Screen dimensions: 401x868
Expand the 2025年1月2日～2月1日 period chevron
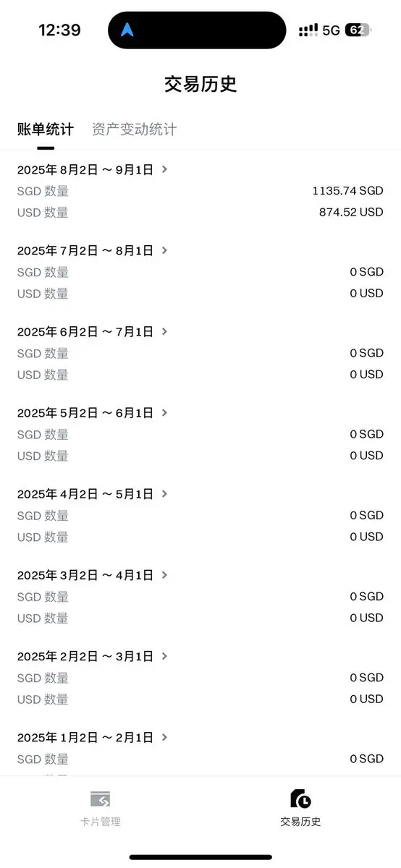tap(165, 737)
